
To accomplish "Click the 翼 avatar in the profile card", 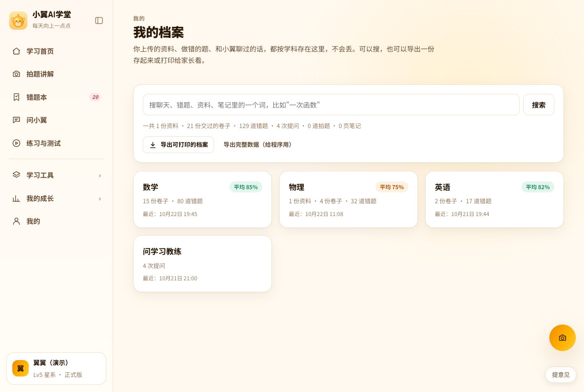I will tap(21, 368).
